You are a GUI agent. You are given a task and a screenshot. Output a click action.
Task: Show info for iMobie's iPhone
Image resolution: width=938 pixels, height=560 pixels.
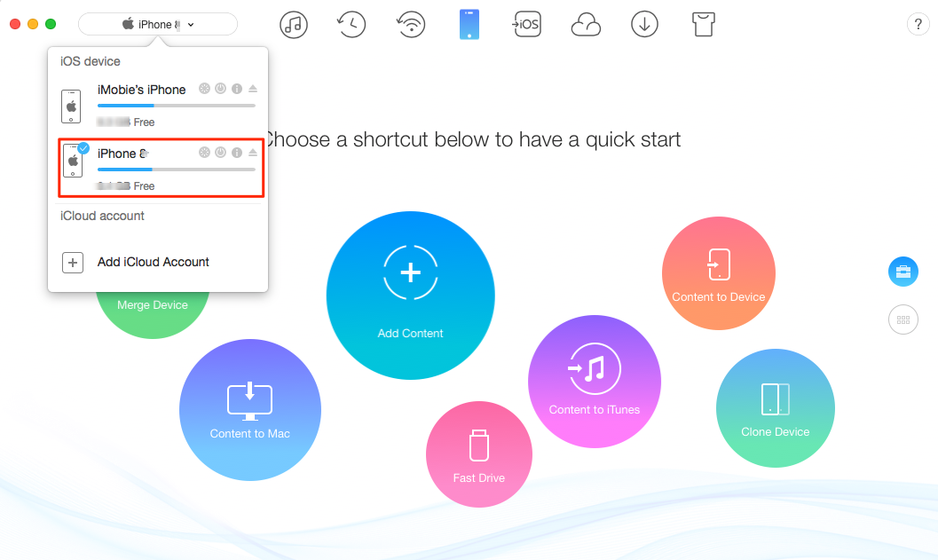[x=237, y=89]
